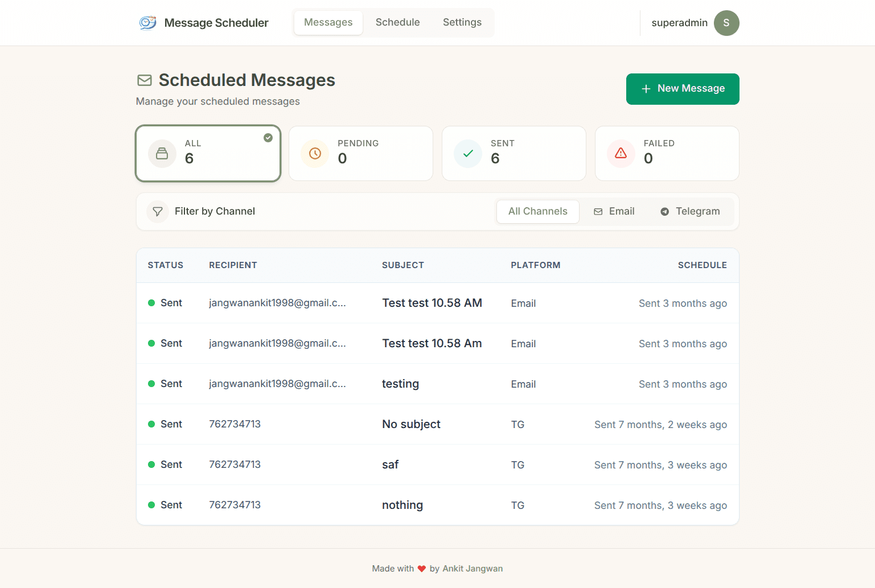Click the superadmin username

point(680,23)
